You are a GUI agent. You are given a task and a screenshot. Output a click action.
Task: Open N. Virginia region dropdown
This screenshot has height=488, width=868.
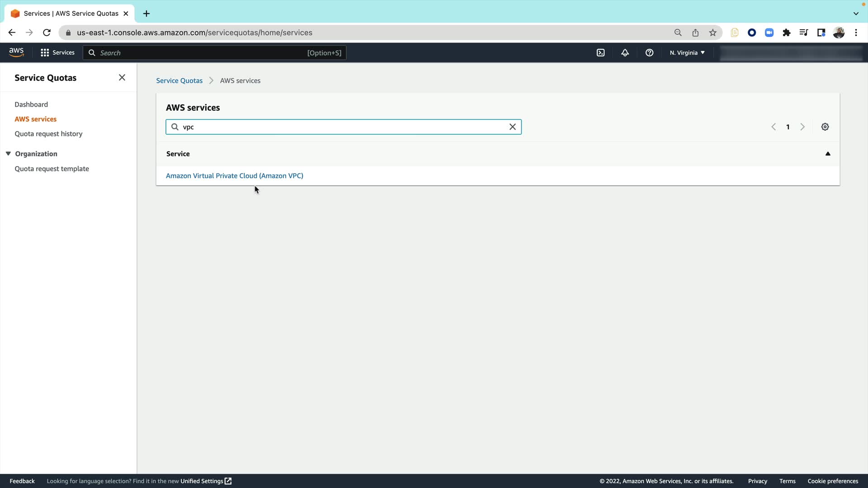click(687, 53)
